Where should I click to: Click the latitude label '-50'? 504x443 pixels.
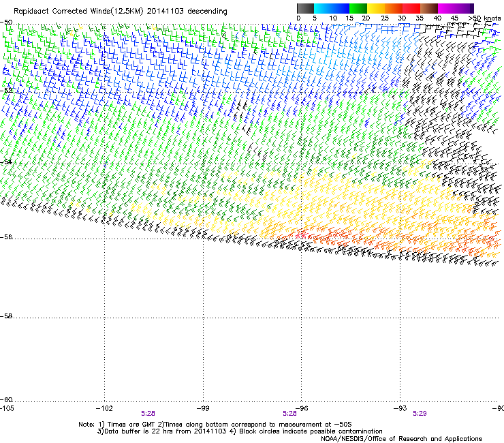(x=6, y=22)
